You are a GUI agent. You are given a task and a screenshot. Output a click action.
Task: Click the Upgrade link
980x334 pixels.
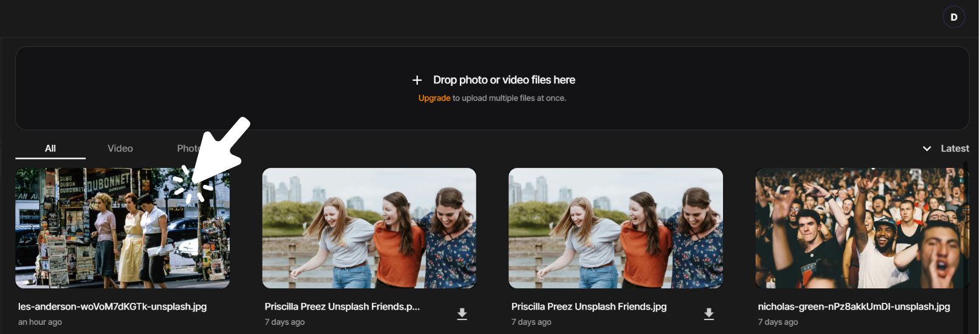434,98
